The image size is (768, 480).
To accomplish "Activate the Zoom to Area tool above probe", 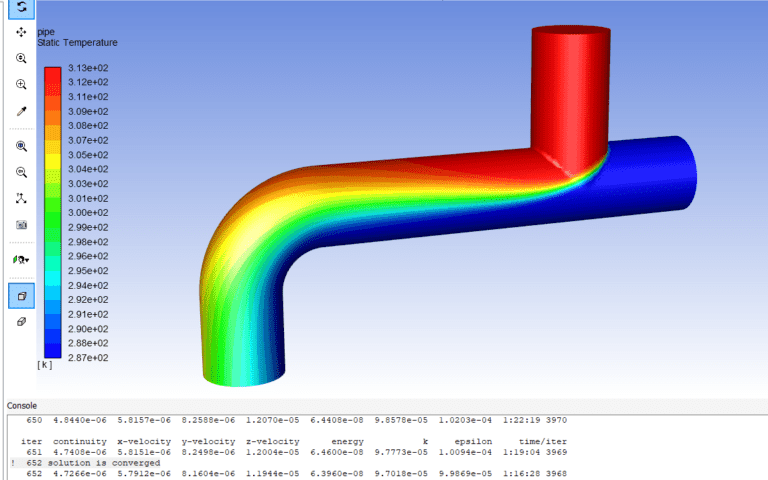I will click(x=21, y=85).
